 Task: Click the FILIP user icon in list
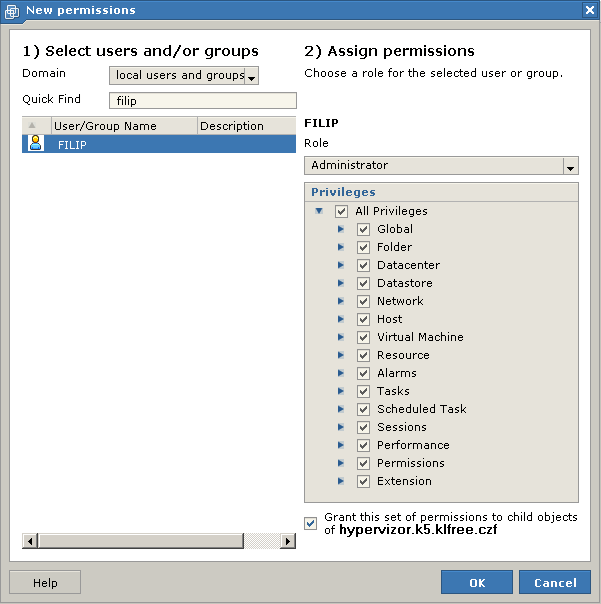click(x=36, y=143)
